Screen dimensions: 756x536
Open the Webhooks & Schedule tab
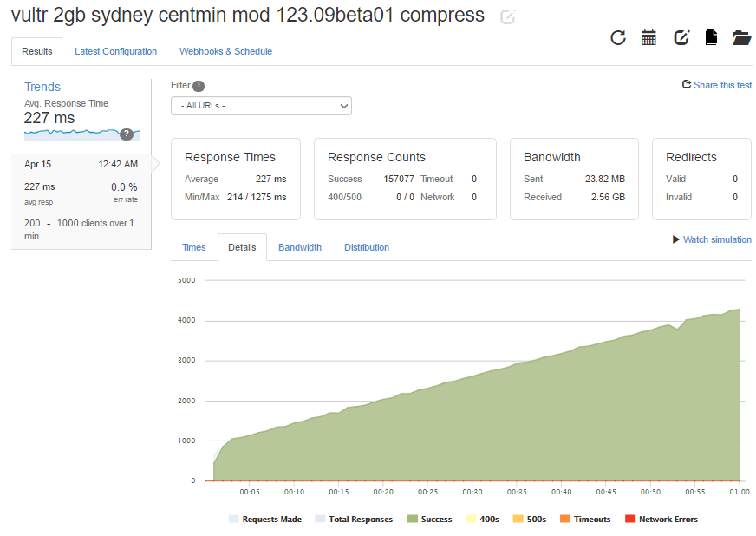point(225,52)
